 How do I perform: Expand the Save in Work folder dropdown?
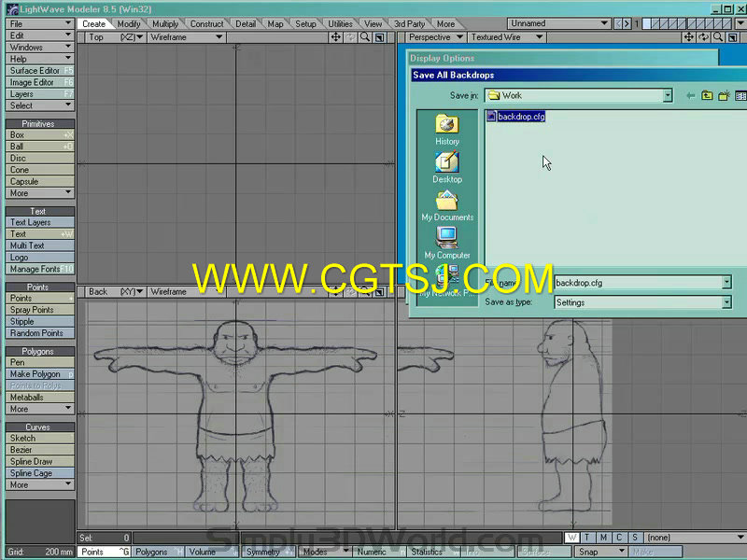668,96
